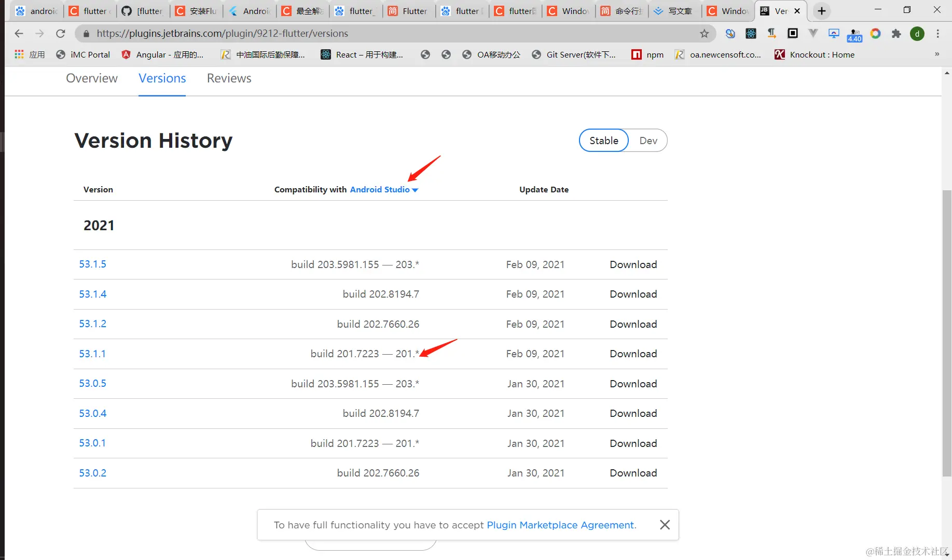The height and width of the screenshot is (560, 952).
Task: Open the Plugin Marketplace Agreement link
Action: pyautogui.click(x=560, y=525)
